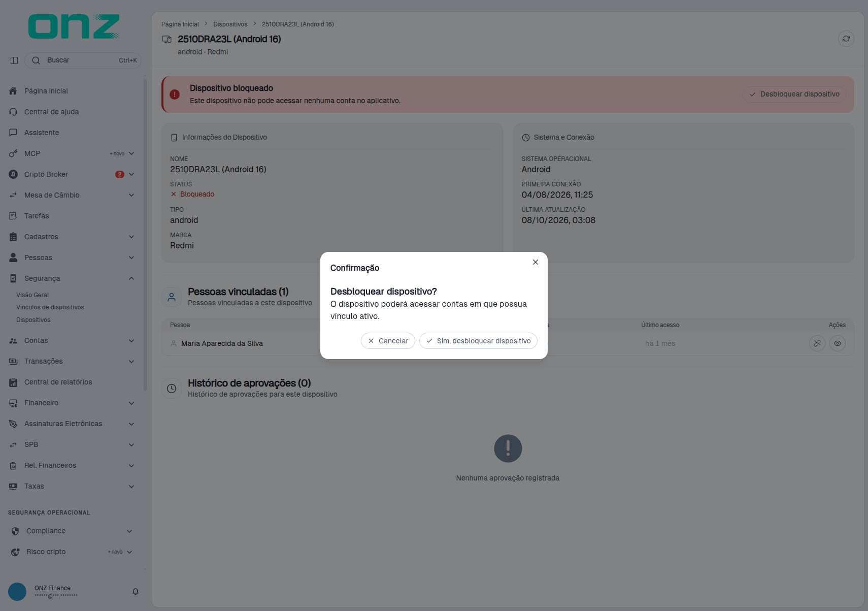Click the Assistente chat bubble icon
Image resolution: width=868 pixels, height=611 pixels.
click(13, 133)
